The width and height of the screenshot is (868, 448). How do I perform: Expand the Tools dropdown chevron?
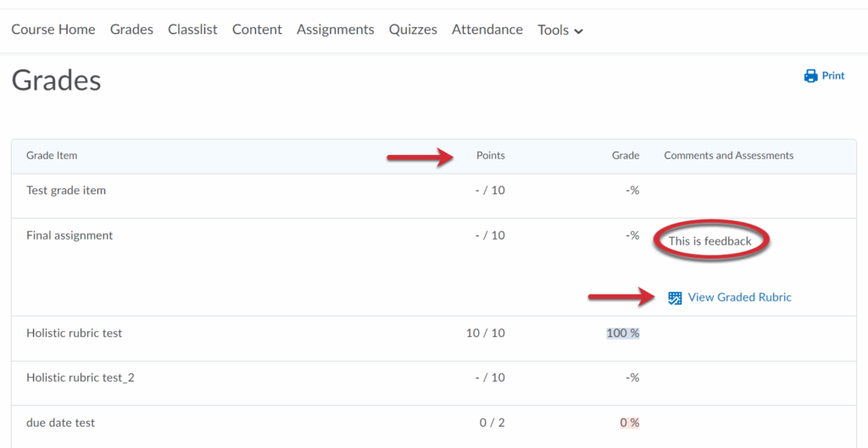tap(579, 31)
